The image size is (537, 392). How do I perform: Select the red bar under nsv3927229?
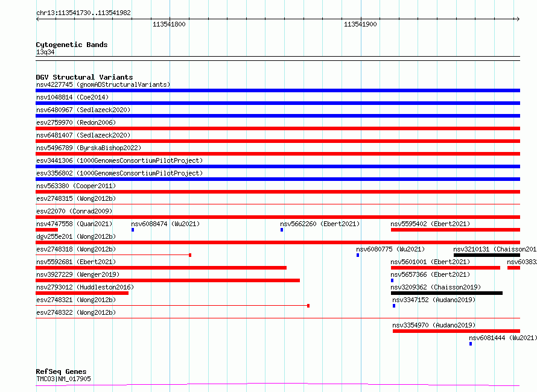(x=168, y=280)
